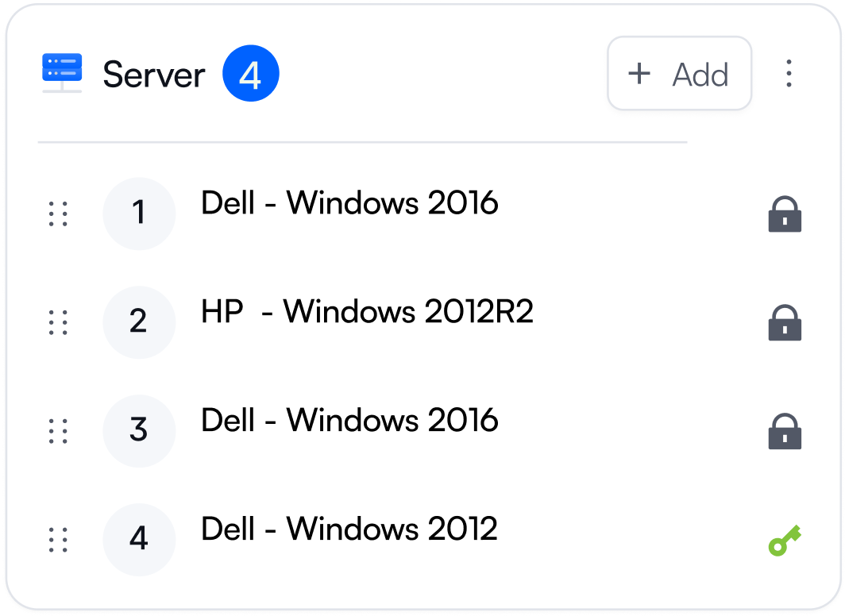845x616 pixels.
Task: Click the plus sign in the Add button
Action: [x=639, y=73]
